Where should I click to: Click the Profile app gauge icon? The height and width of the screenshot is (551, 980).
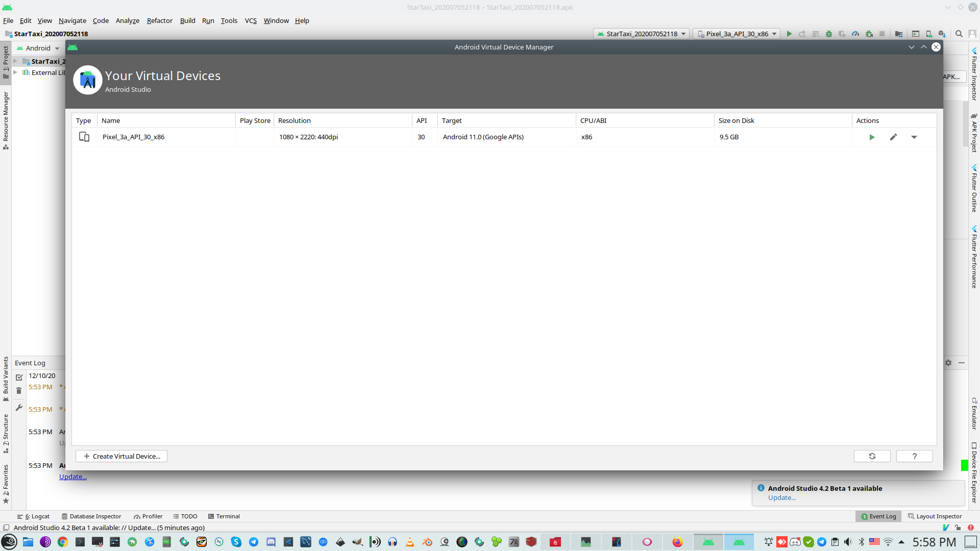click(x=855, y=34)
